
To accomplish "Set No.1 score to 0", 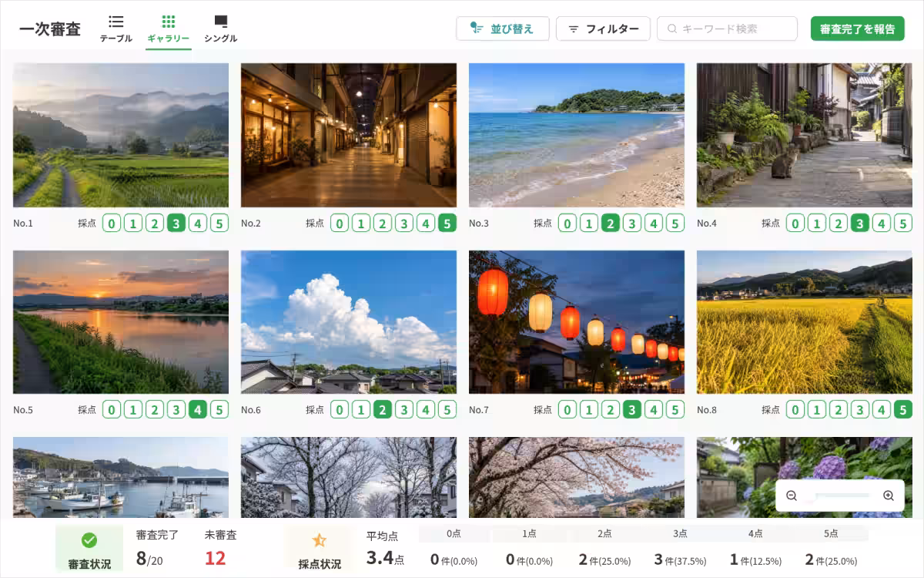I will [112, 223].
